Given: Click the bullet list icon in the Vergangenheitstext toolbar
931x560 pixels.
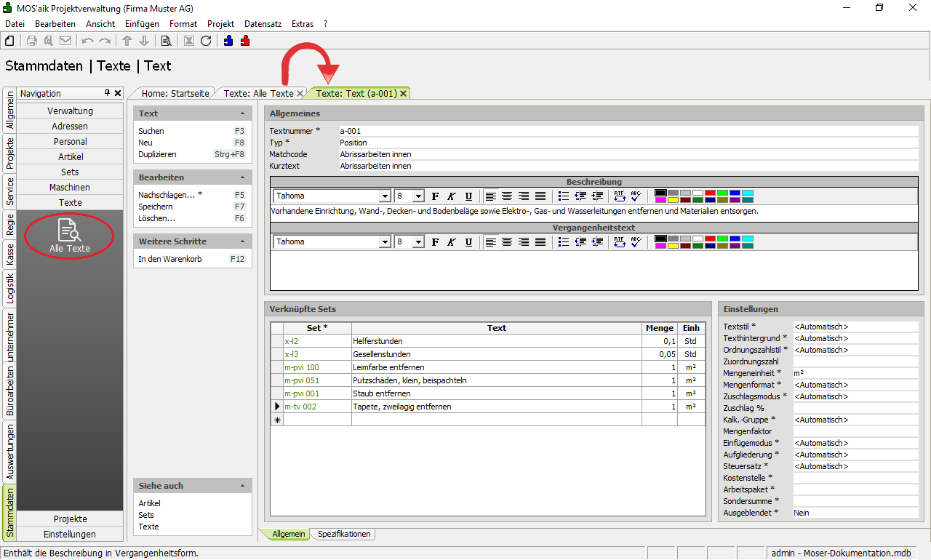Looking at the screenshot, I should point(564,241).
